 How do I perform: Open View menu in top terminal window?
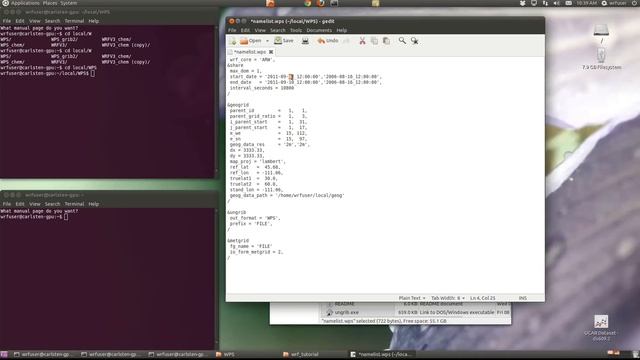35,21
